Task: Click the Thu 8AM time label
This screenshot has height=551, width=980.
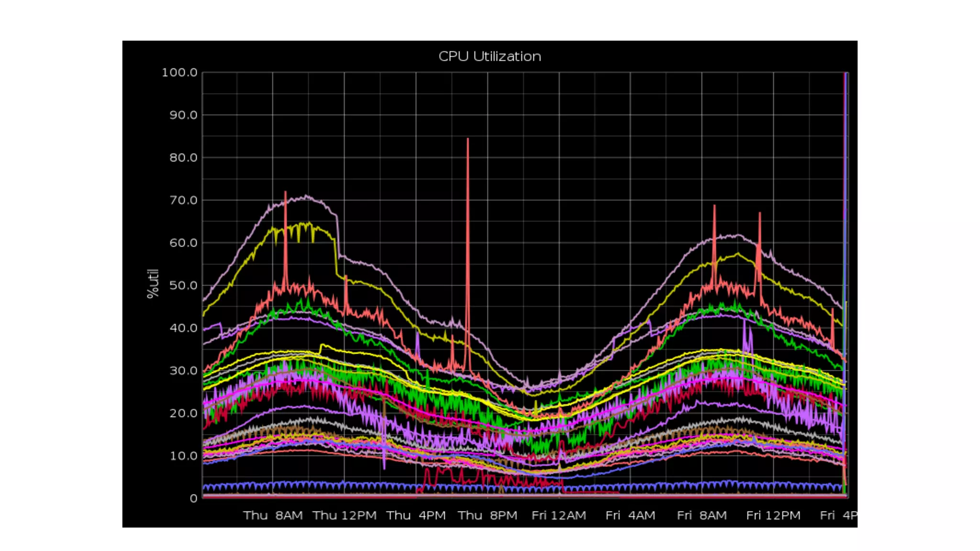Action: click(273, 516)
